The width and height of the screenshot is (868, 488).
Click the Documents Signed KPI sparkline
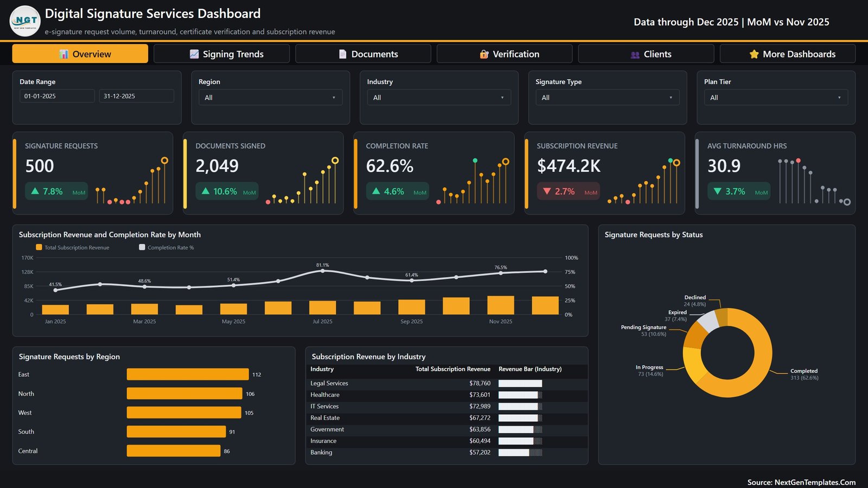point(302,182)
